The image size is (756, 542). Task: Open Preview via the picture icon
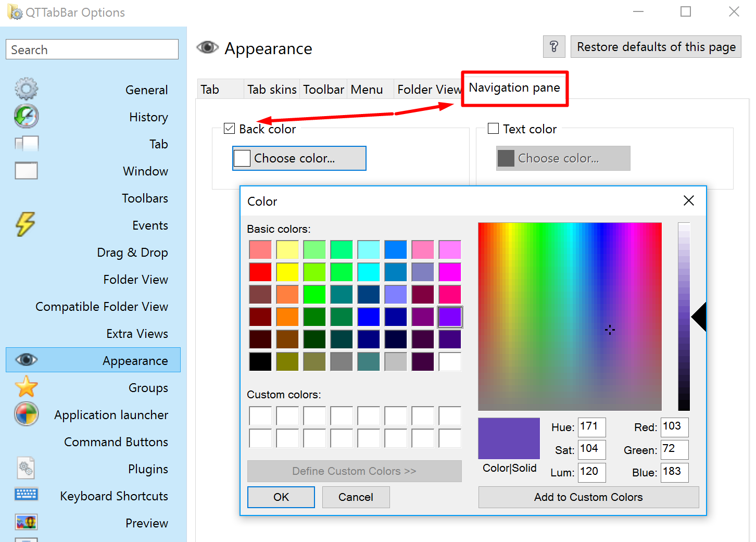click(26, 521)
